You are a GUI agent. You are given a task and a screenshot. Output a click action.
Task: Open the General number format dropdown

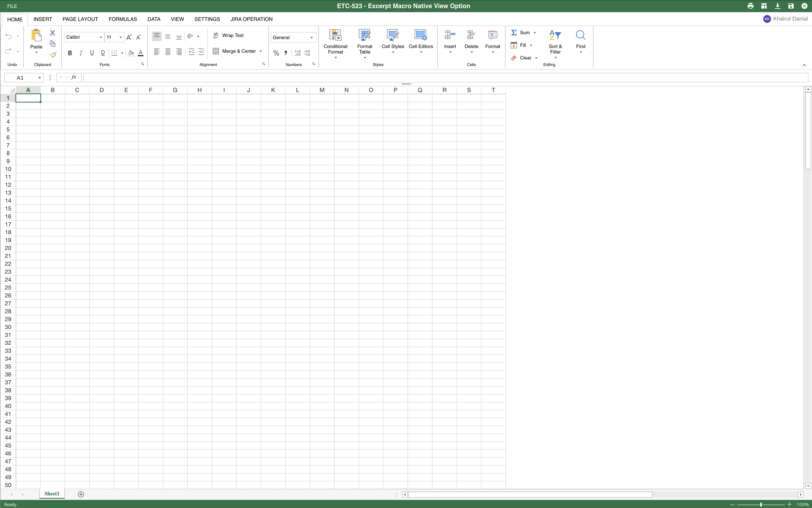click(x=311, y=38)
